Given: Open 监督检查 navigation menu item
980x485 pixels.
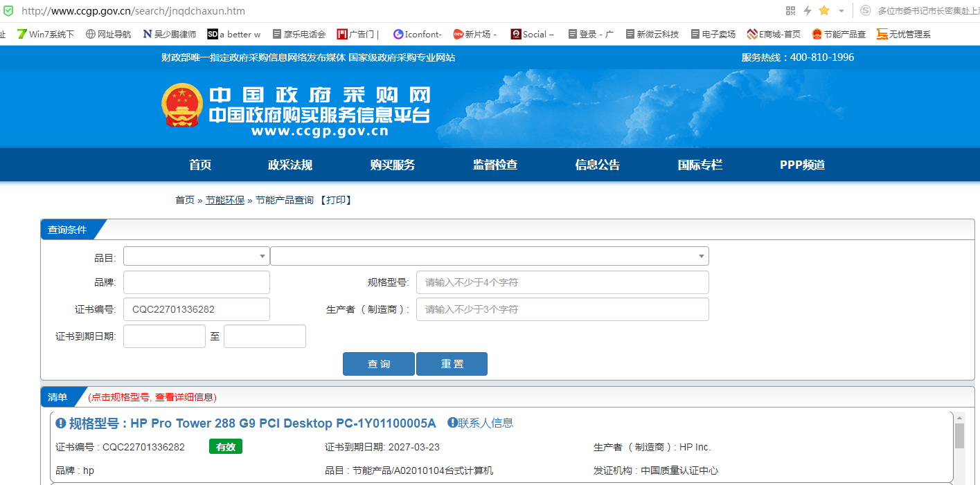Looking at the screenshot, I should (495, 165).
